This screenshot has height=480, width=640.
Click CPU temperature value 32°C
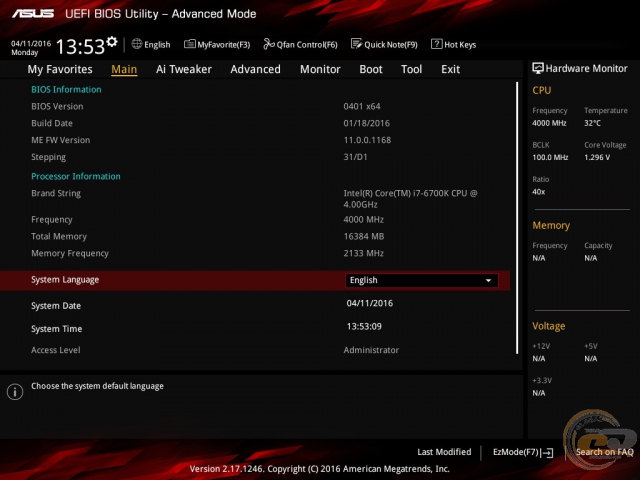(592, 123)
